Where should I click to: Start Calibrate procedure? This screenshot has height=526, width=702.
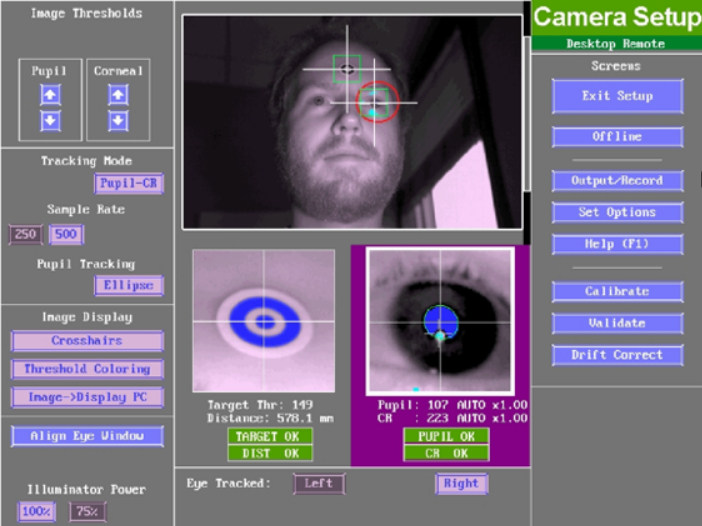pyautogui.click(x=617, y=291)
